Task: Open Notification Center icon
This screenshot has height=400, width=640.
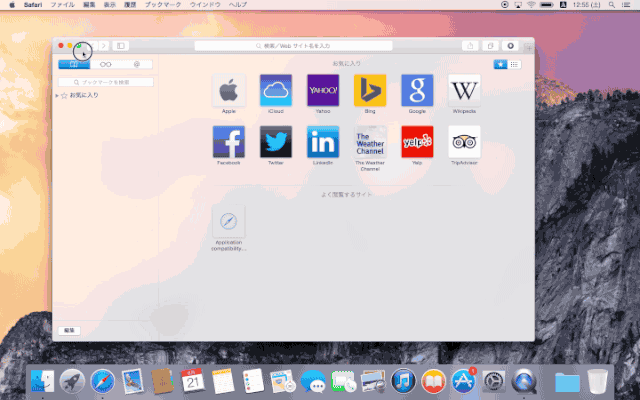Action: [x=626, y=5]
